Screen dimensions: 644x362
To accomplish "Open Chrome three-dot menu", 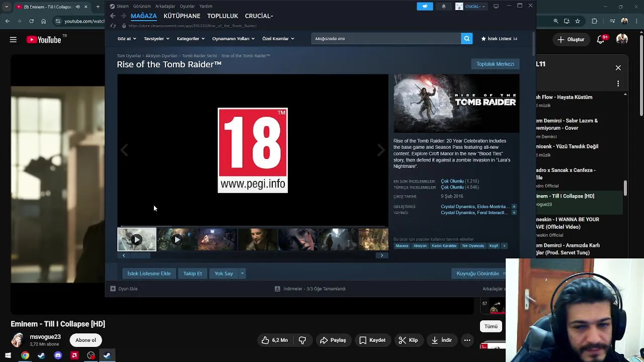I will pyautogui.click(x=636, y=21).
